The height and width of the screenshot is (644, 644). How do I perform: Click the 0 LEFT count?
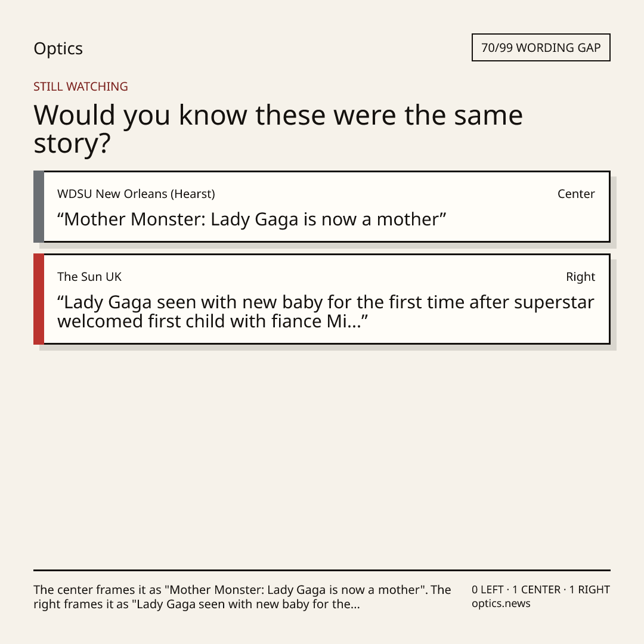488,590
